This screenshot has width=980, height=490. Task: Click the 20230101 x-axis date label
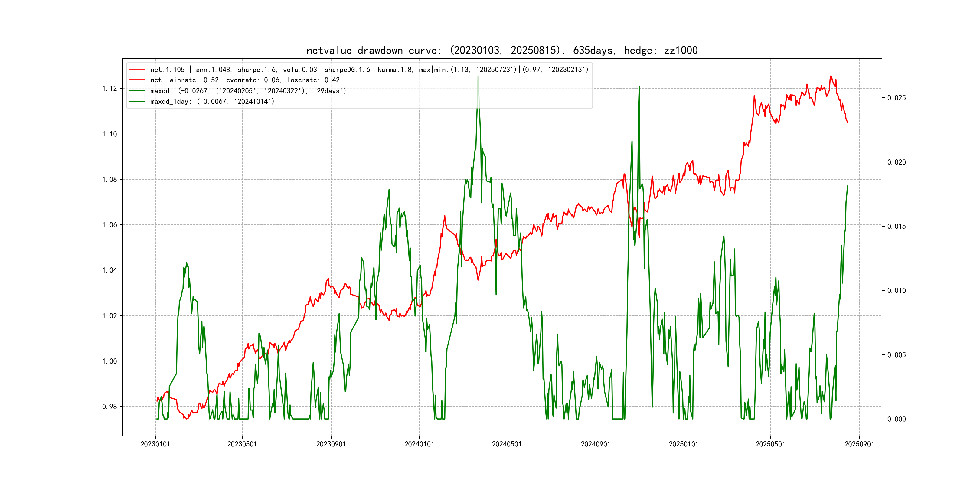pos(155,444)
